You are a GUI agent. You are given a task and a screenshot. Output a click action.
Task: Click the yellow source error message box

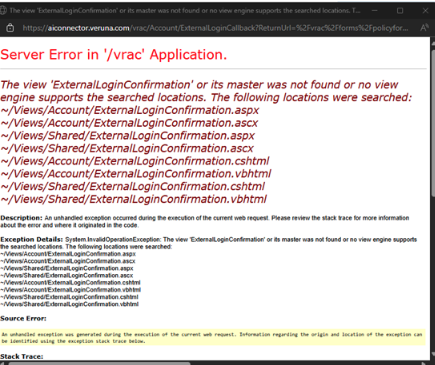[x=213, y=337]
